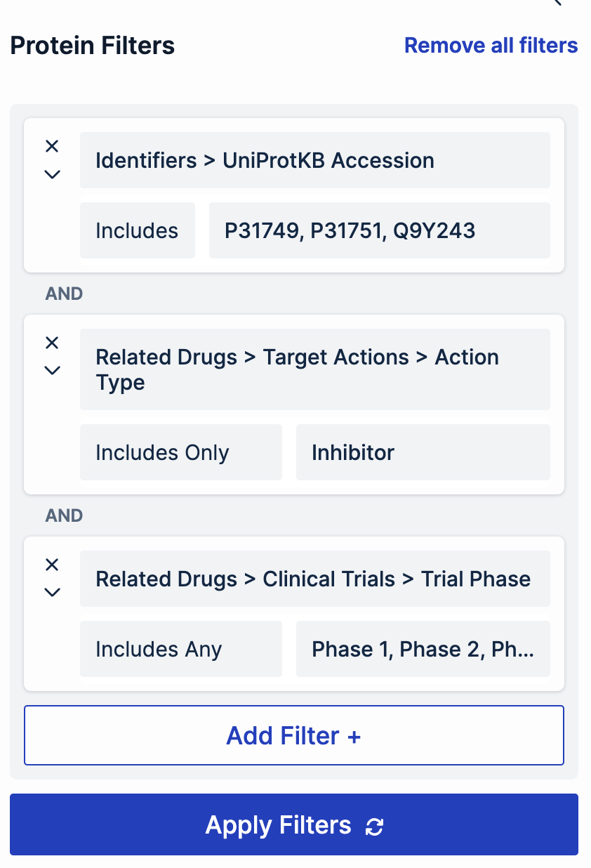The height and width of the screenshot is (868, 591).
Task: Collapse the Action Type filter chevron
Action: pyautogui.click(x=52, y=370)
